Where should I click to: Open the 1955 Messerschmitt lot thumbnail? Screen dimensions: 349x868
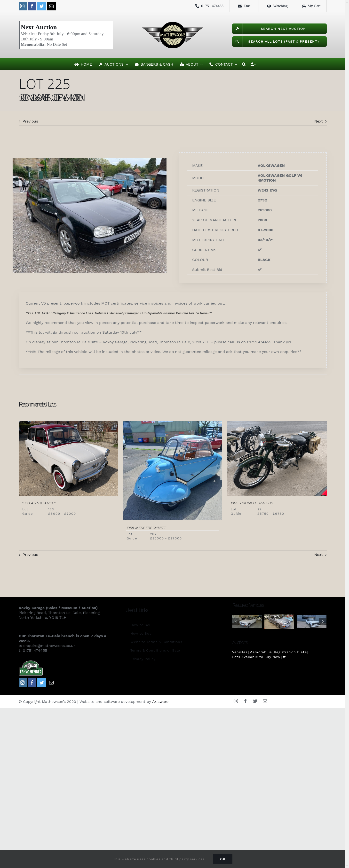click(172, 470)
